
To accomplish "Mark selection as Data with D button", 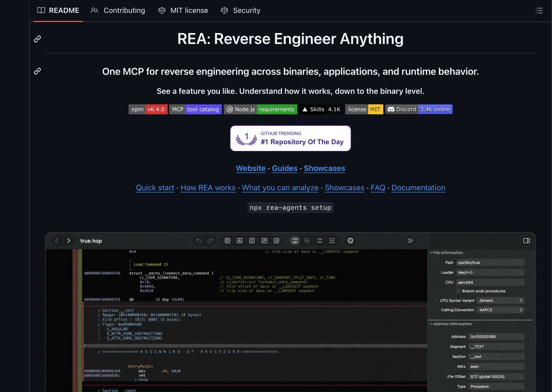I will 227,241.
